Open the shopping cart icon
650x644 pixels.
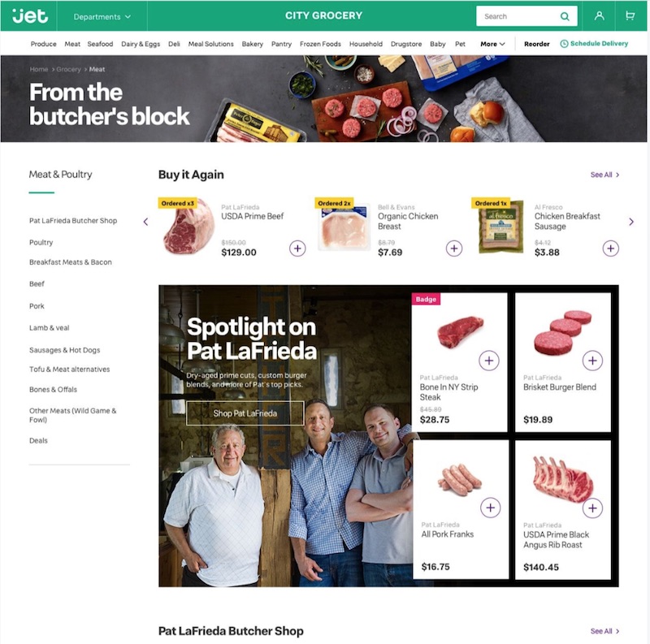pos(630,16)
